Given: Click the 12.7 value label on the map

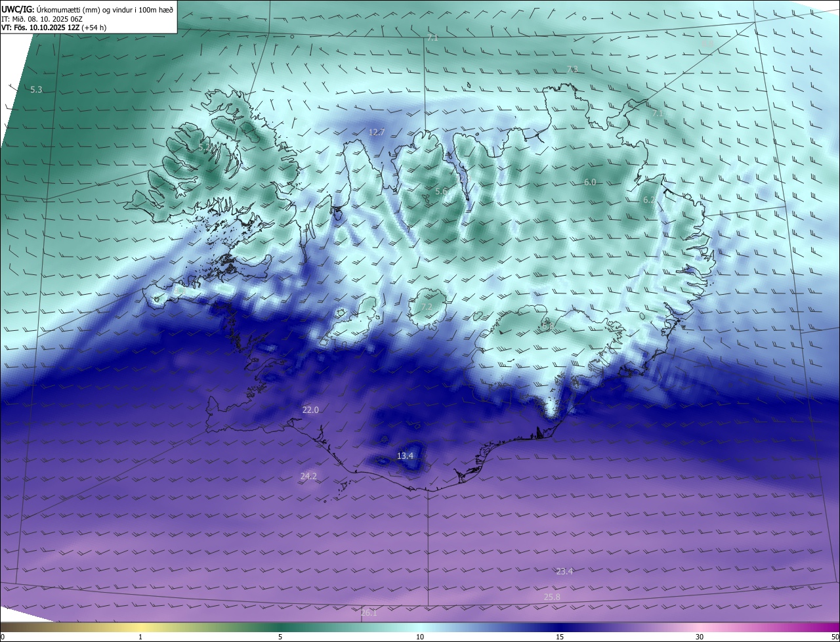Looking at the screenshot, I should point(377,132).
